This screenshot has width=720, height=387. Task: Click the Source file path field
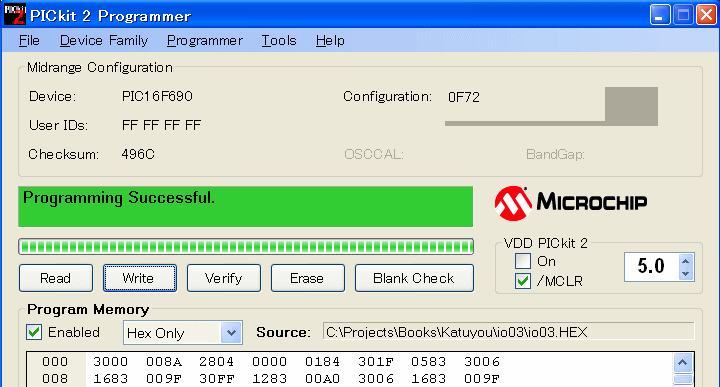coord(508,332)
